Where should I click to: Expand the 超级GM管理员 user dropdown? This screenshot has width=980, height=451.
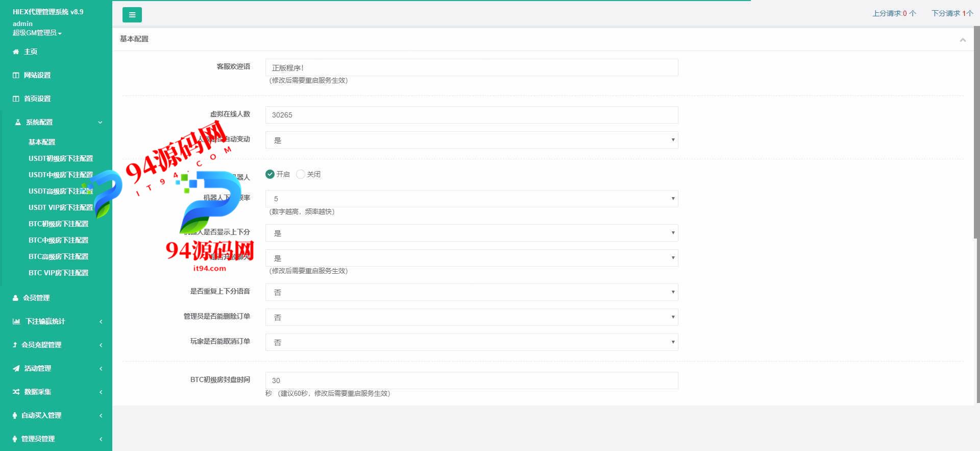point(37,33)
